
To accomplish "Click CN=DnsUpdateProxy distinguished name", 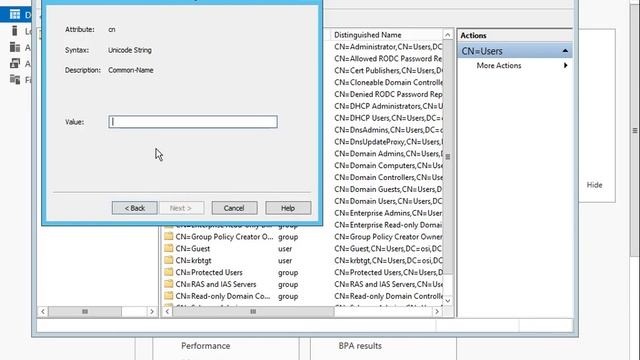I will coord(388,141).
